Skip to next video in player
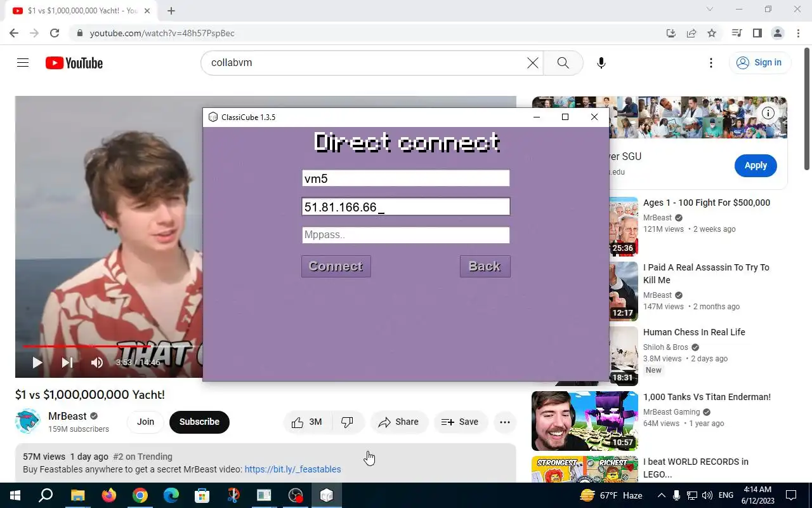812x508 pixels. click(x=67, y=363)
